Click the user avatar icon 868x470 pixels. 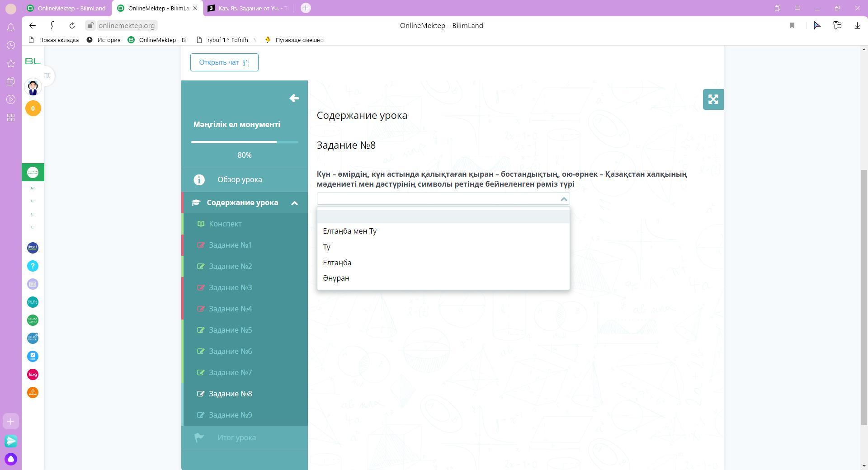(x=33, y=87)
